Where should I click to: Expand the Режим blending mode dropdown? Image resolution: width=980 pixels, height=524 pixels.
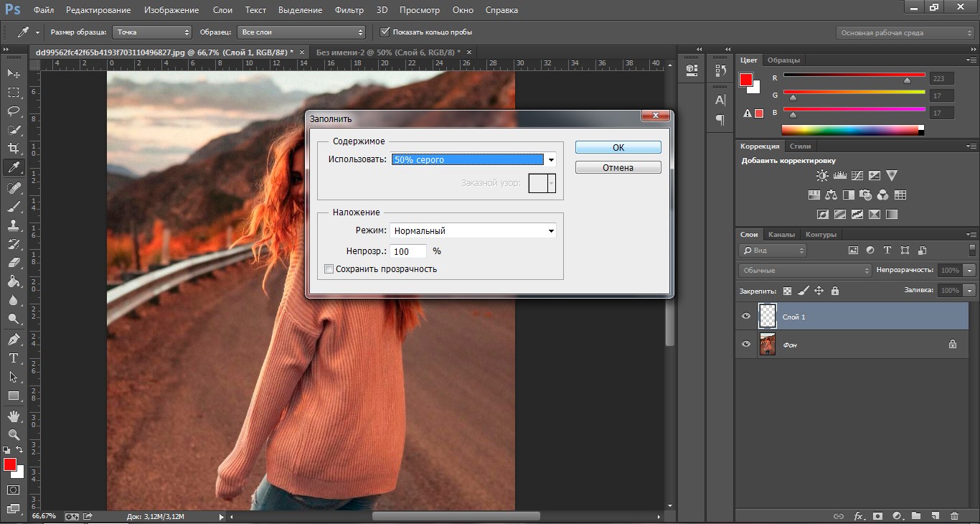[x=473, y=230]
